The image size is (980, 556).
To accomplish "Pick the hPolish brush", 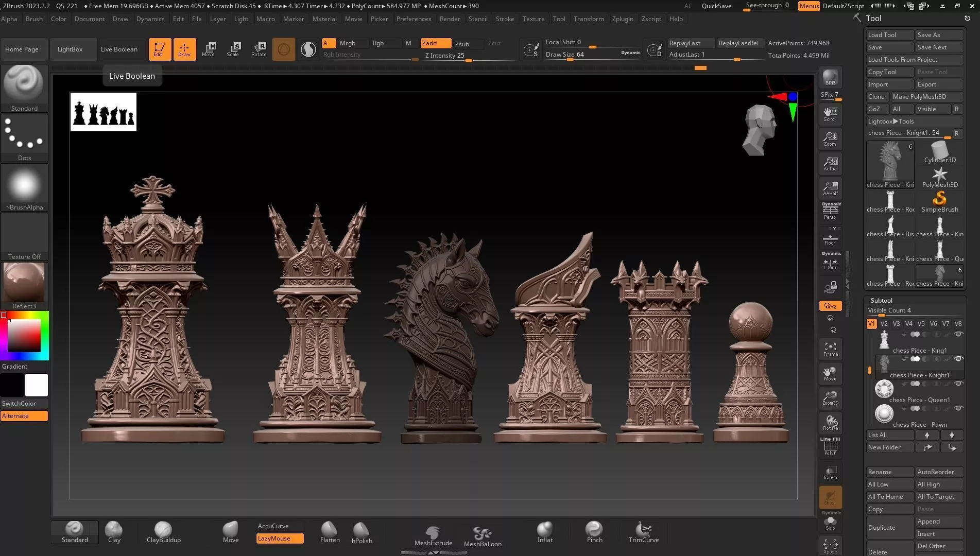I will (x=362, y=533).
